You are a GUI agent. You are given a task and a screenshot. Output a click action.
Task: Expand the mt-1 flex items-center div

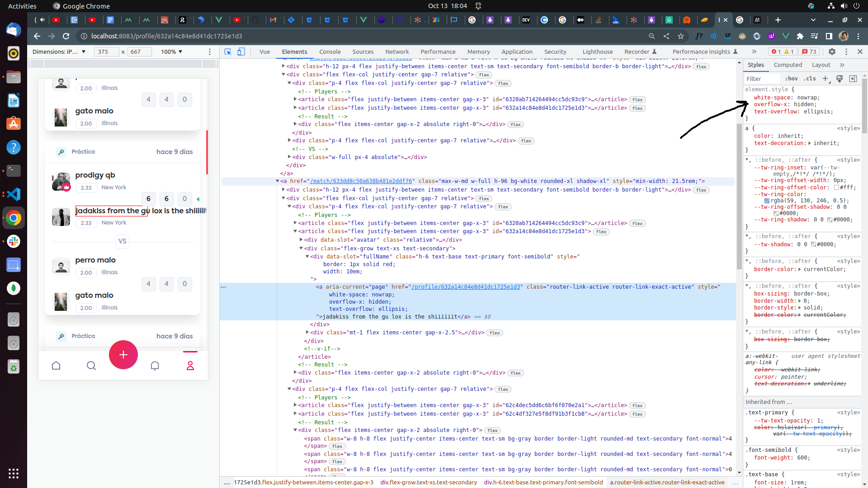click(307, 333)
